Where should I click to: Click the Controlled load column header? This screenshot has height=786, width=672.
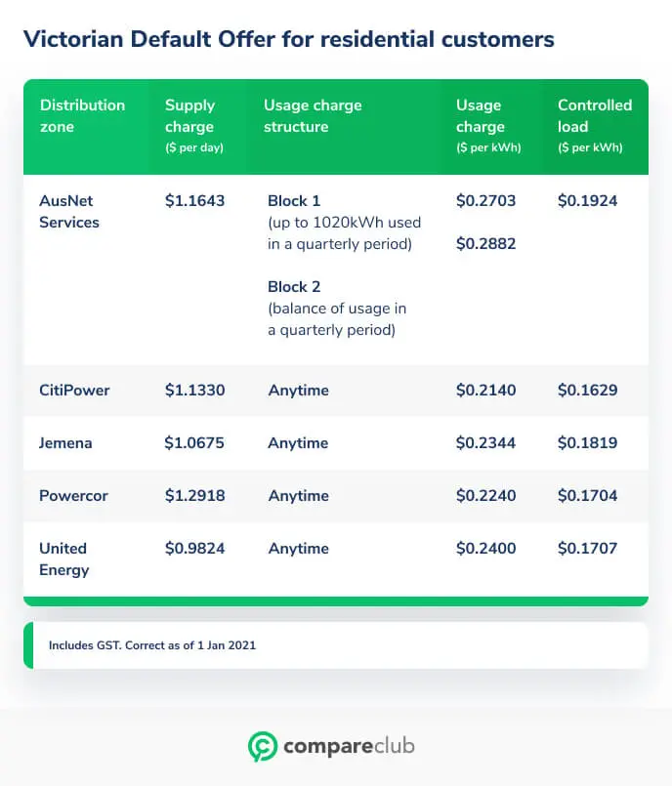pyautogui.click(x=595, y=126)
